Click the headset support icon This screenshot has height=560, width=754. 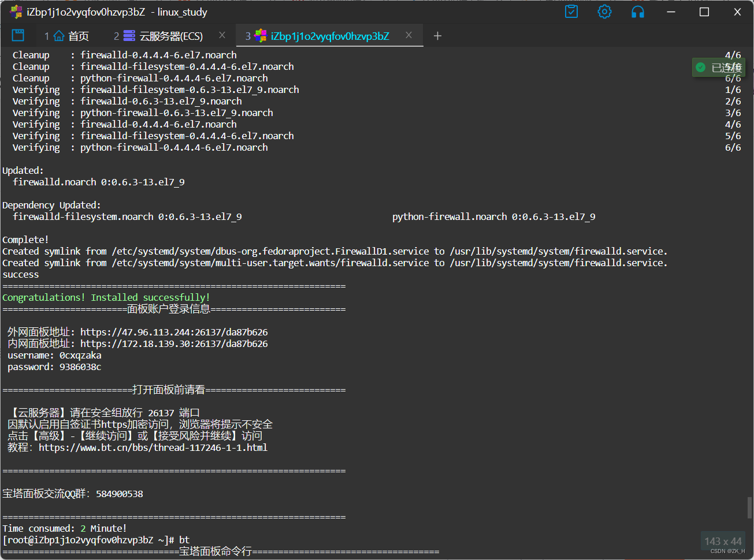(x=638, y=12)
